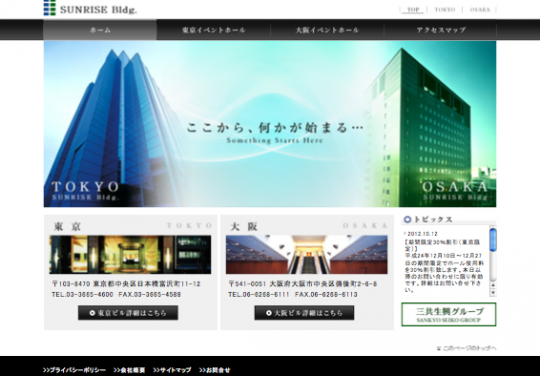Open the ホーム navigation tab
This screenshot has height=376, width=540.
coord(100,30)
